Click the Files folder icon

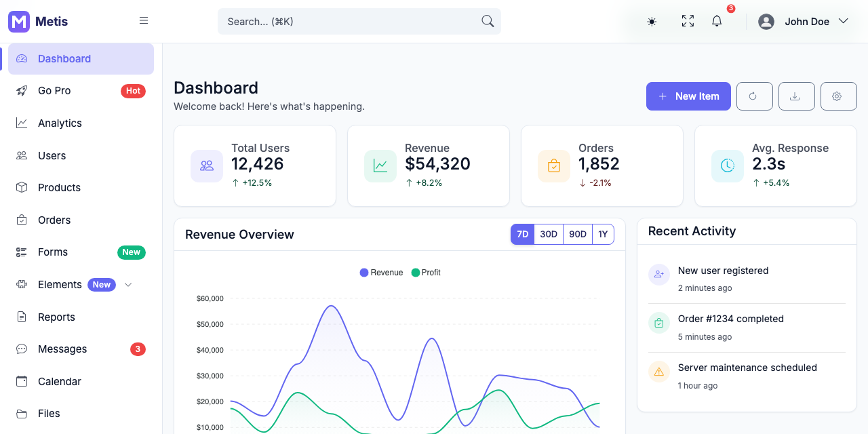pyautogui.click(x=22, y=414)
